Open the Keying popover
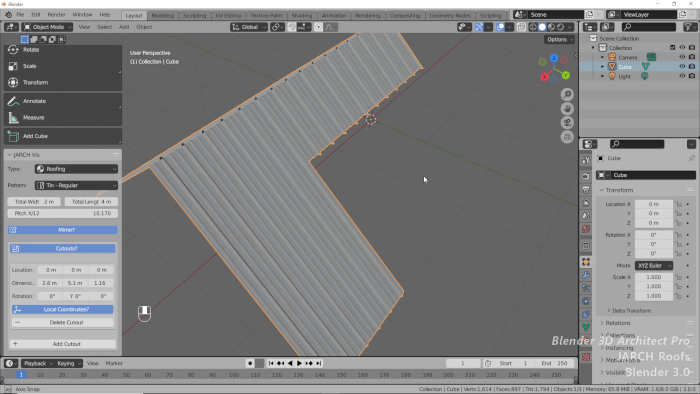Viewport: 700px width, 394px height. click(68, 364)
